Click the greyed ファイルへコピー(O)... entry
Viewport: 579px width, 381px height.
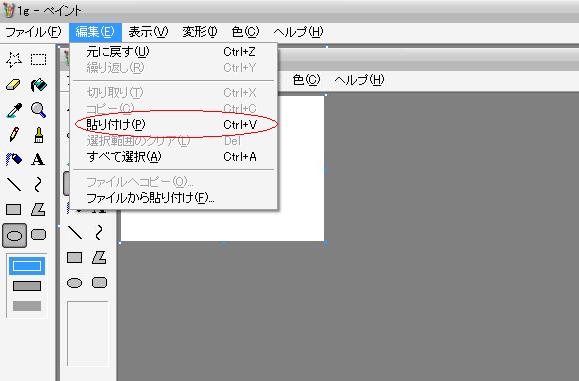pos(174,182)
